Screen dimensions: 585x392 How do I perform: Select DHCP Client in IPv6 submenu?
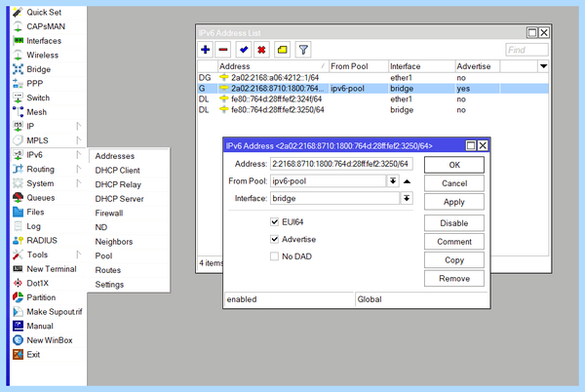coord(129,170)
